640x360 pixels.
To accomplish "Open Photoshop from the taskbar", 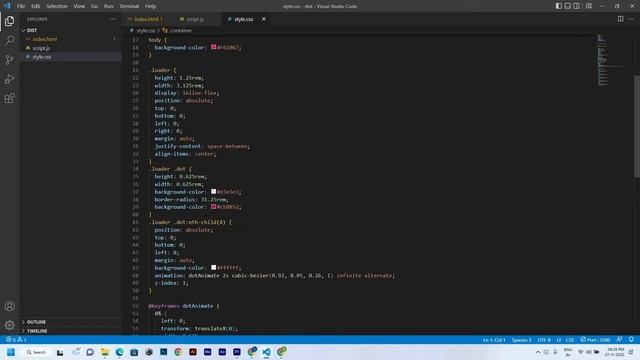I will (x=163, y=352).
